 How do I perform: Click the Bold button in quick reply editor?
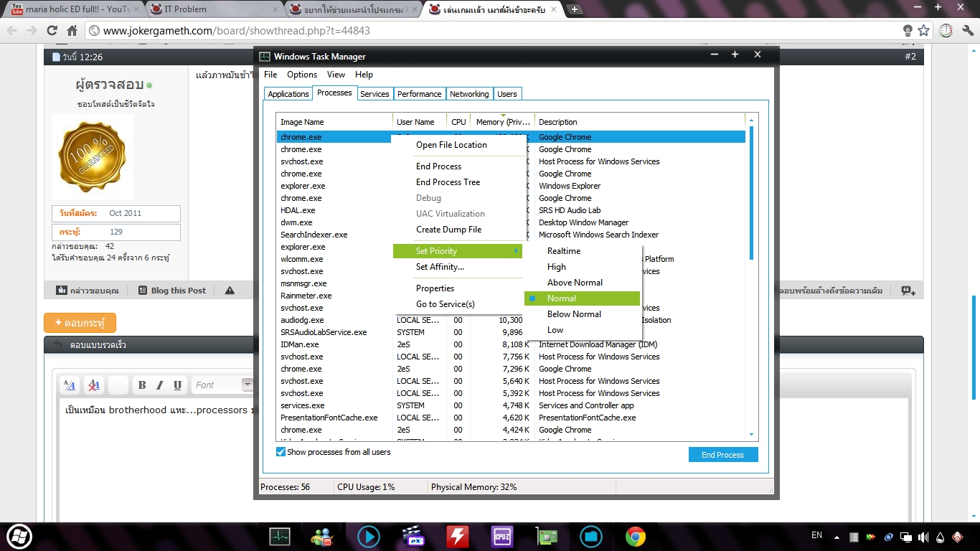[142, 385]
